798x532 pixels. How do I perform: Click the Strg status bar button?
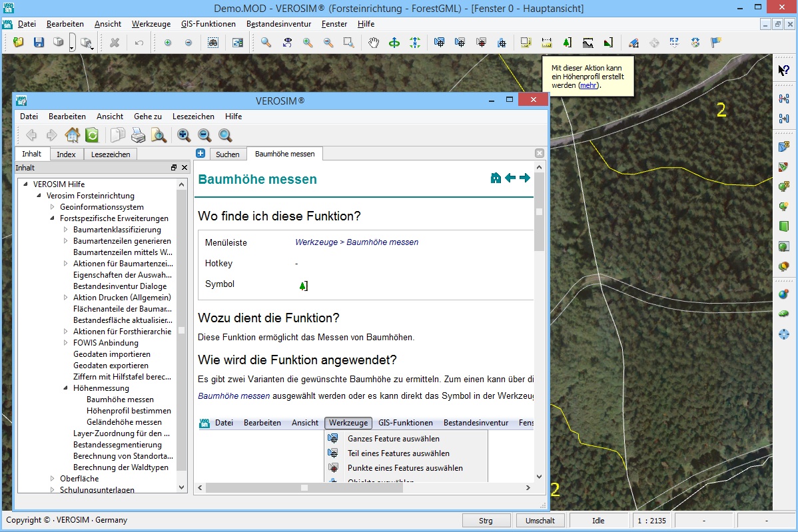[x=486, y=520]
